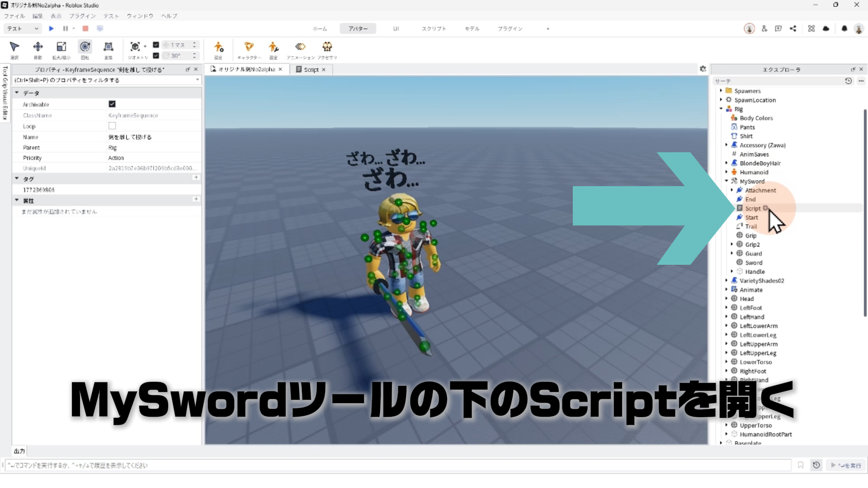Toggle the 30° rotation snap checkbox
The image size is (868, 488).
pos(156,56)
